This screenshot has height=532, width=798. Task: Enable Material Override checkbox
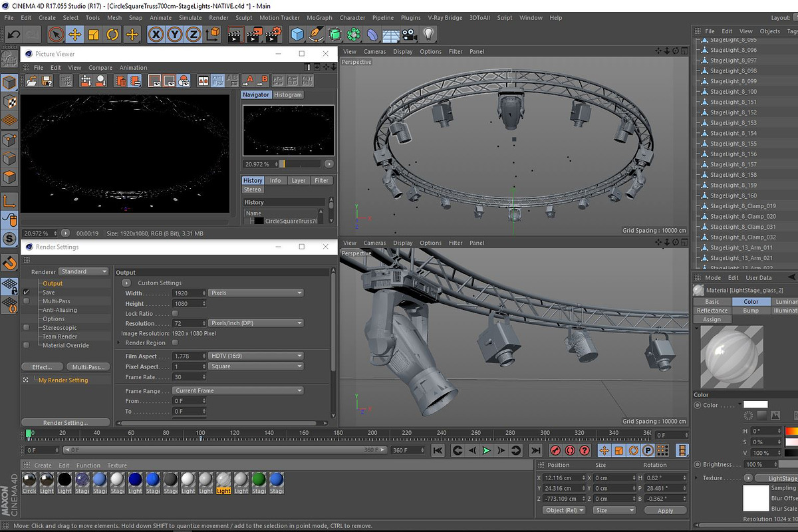pyautogui.click(x=27, y=345)
